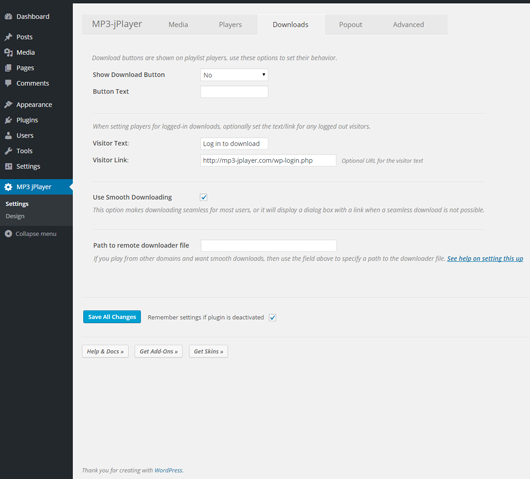530x479 pixels.
Task: Select the Downloads tab
Action: [x=291, y=24]
